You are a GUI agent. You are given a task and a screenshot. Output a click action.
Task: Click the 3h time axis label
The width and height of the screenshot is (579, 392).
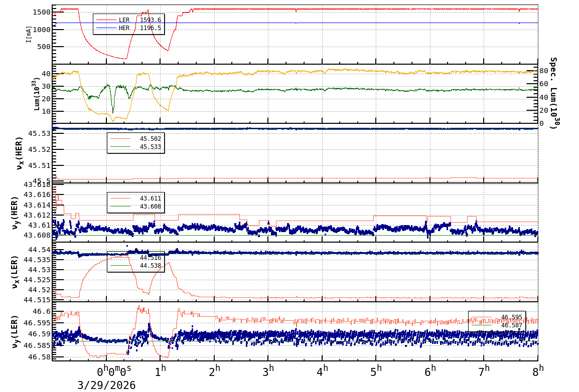click(x=268, y=371)
